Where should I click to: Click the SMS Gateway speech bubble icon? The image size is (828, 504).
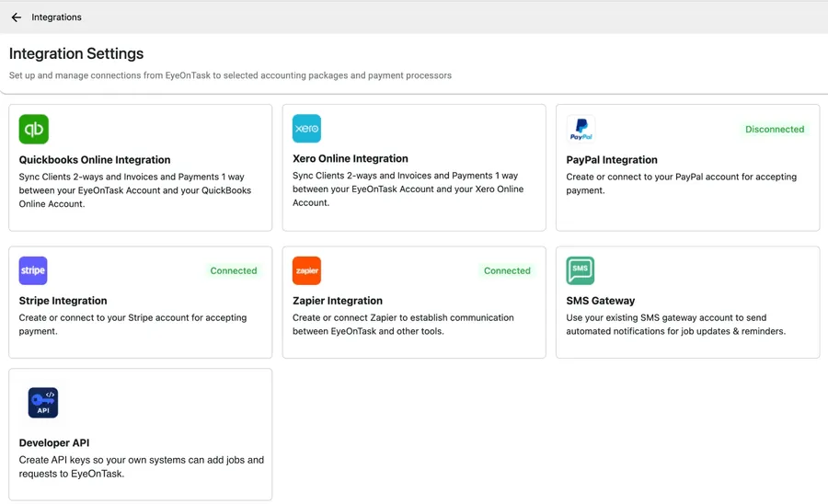[581, 270]
